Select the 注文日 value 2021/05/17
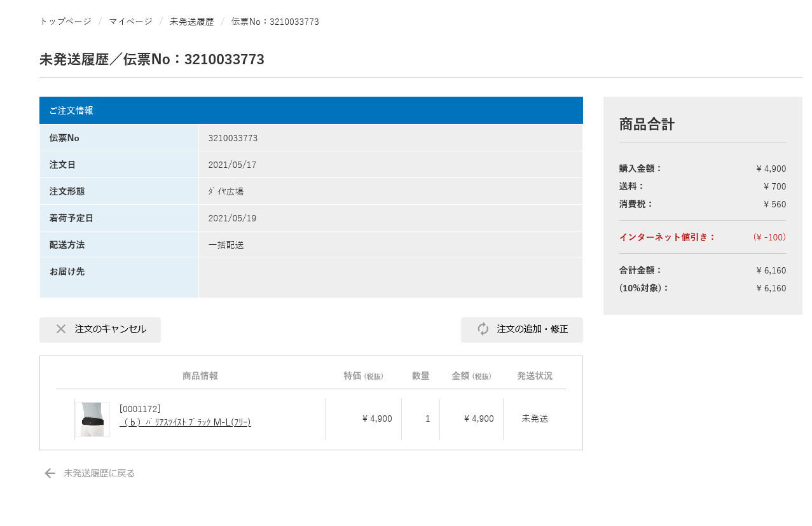This screenshot has height=526, width=812. pyautogui.click(x=232, y=165)
